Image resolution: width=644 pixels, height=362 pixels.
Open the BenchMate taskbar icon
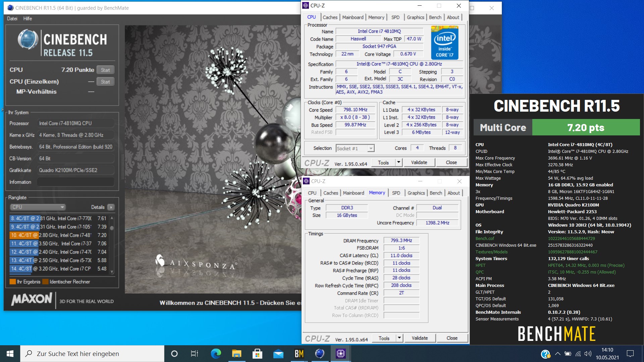299,354
